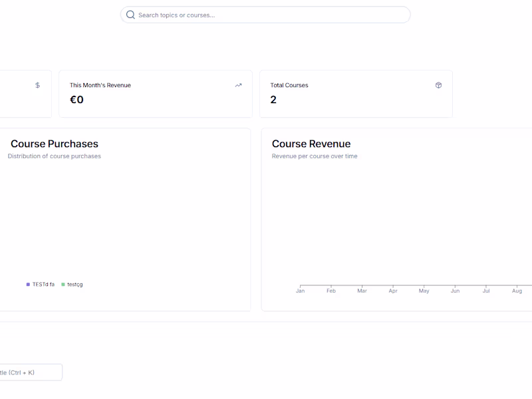Click the magnifier search icon
This screenshot has height=399, width=532.
[x=130, y=15]
